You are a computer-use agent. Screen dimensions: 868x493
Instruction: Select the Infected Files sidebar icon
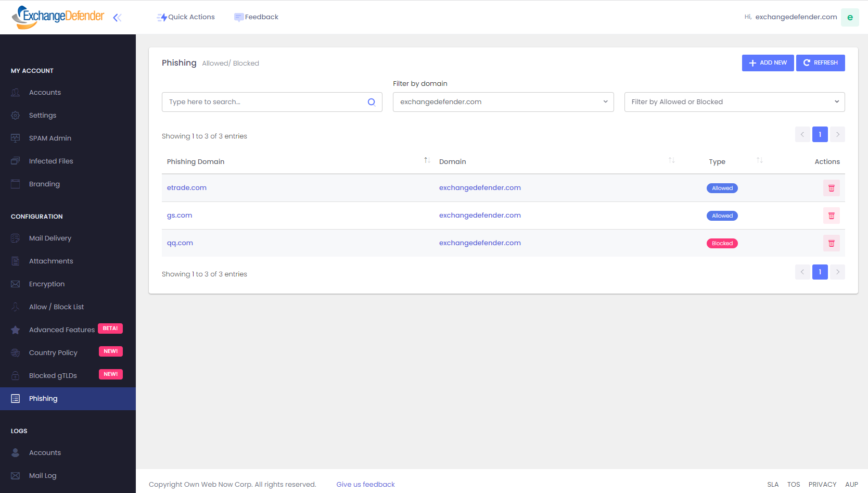16,161
